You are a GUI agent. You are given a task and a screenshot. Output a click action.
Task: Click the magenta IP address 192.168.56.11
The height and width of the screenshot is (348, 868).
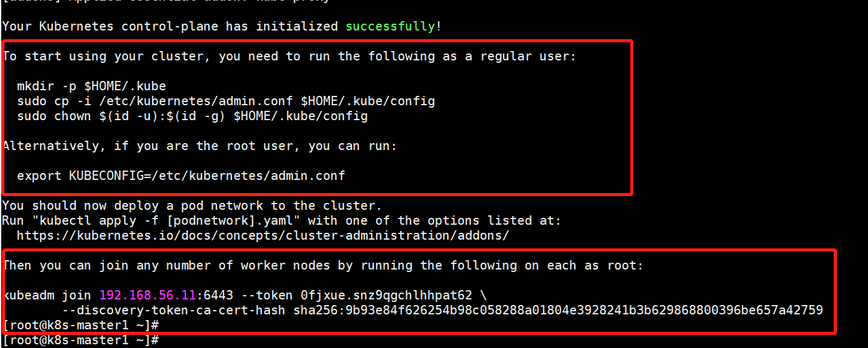click(x=147, y=295)
